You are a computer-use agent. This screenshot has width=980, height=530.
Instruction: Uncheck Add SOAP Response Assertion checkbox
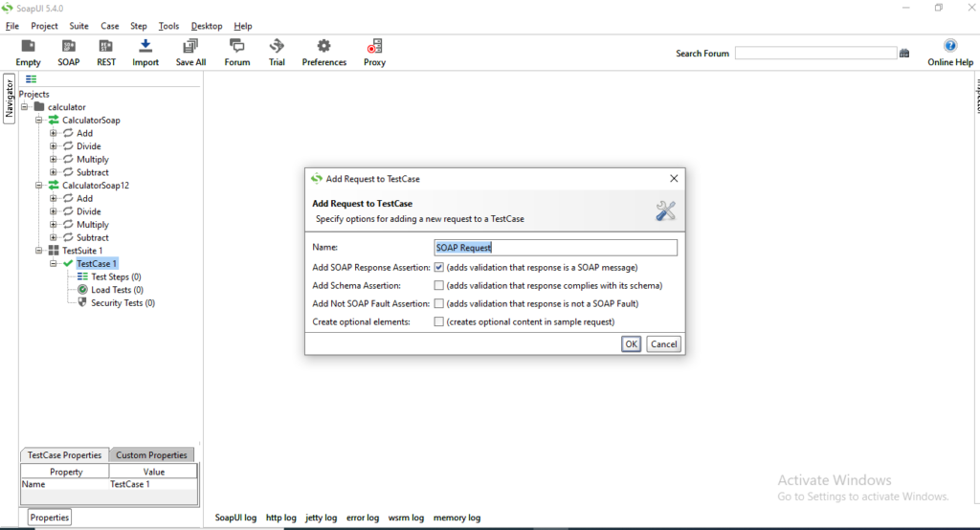[x=438, y=268]
